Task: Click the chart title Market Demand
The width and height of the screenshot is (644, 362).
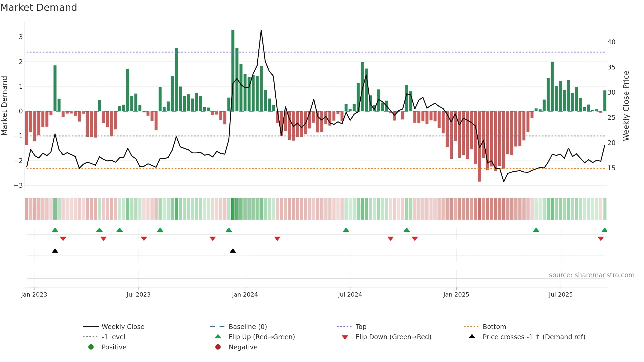Action: click(x=39, y=8)
